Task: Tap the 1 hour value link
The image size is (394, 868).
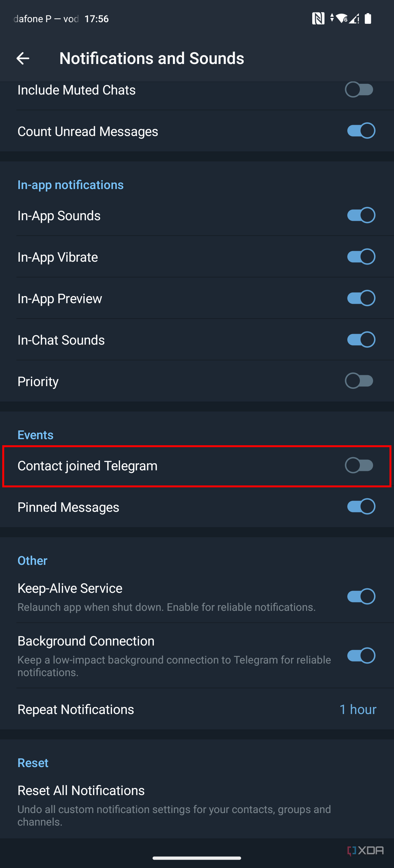Action: (x=358, y=709)
